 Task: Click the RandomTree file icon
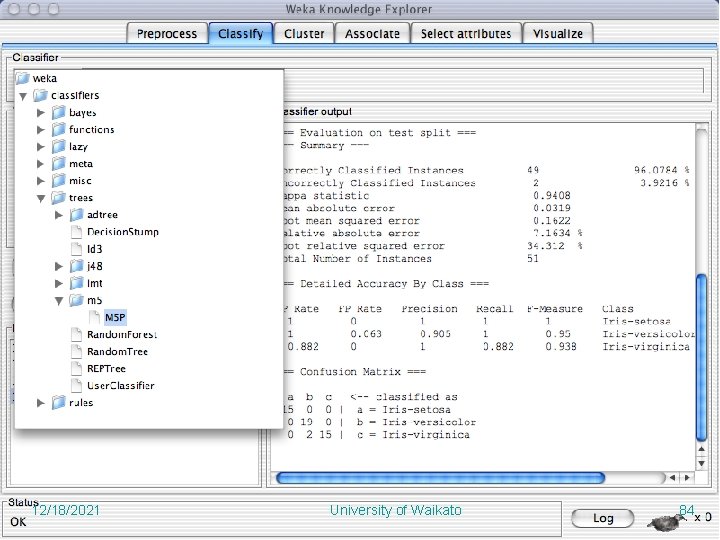pyautogui.click(x=77, y=351)
